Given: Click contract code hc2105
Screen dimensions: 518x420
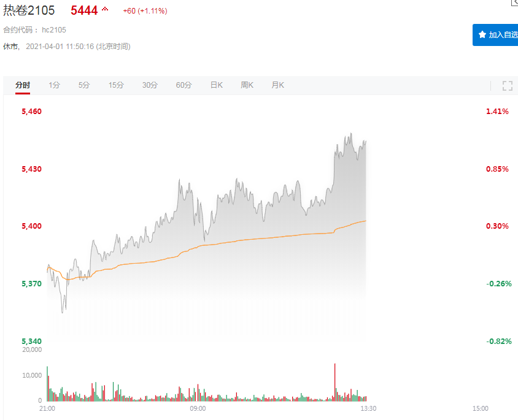Looking at the screenshot, I should pos(54,29).
